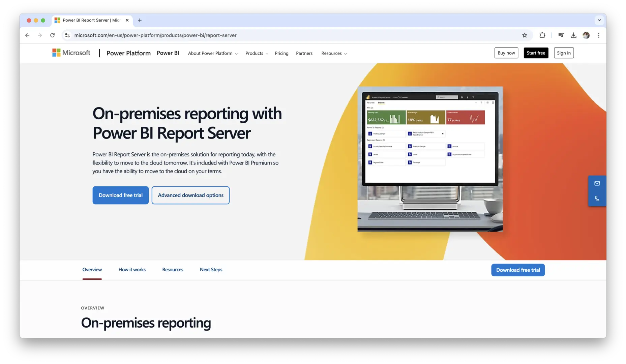Select the How it works tab

click(132, 270)
